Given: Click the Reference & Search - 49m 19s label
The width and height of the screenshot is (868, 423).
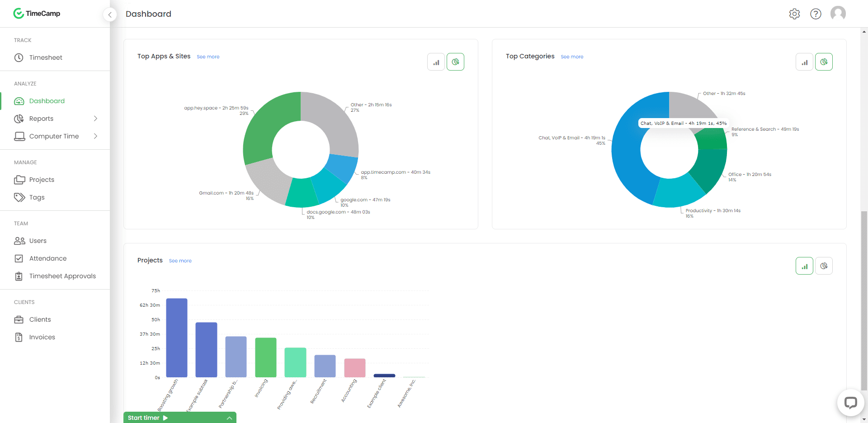Looking at the screenshot, I should coord(765,129).
